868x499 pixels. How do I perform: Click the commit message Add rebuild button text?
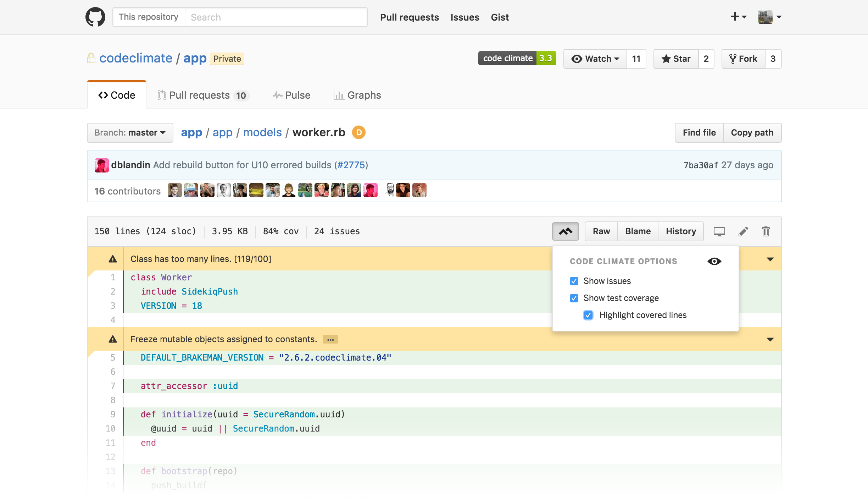point(242,165)
